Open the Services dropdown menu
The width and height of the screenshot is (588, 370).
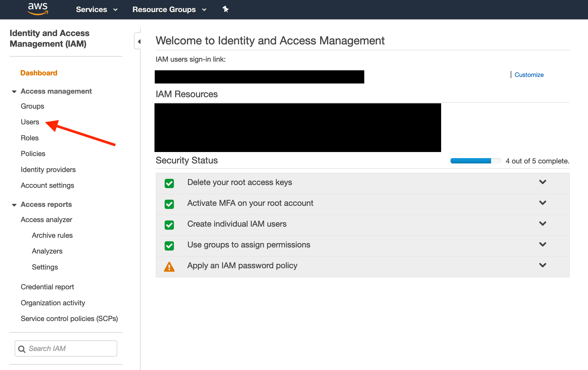tap(97, 10)
